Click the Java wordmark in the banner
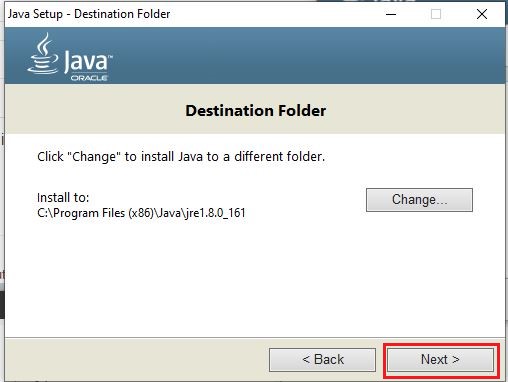 [87, 61]
